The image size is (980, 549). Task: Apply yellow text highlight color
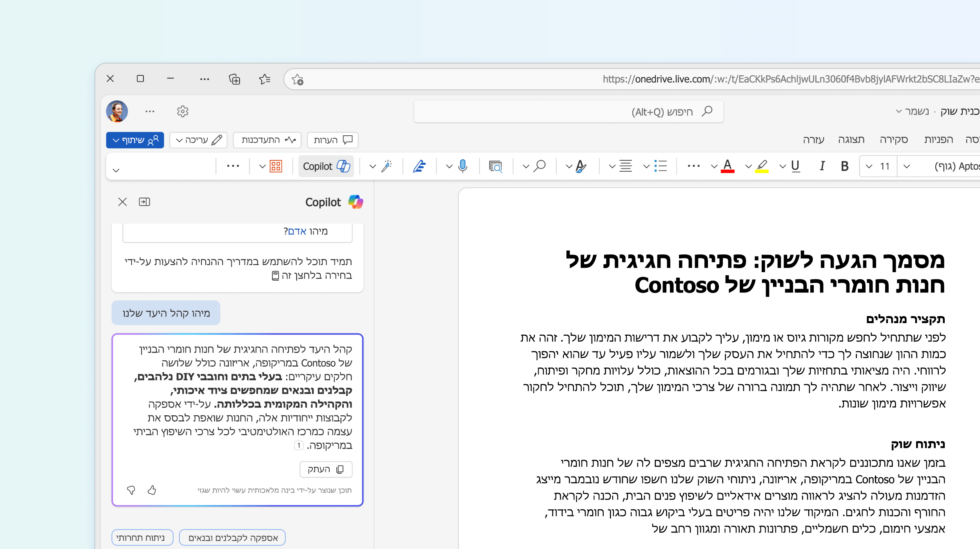[762, 166]
